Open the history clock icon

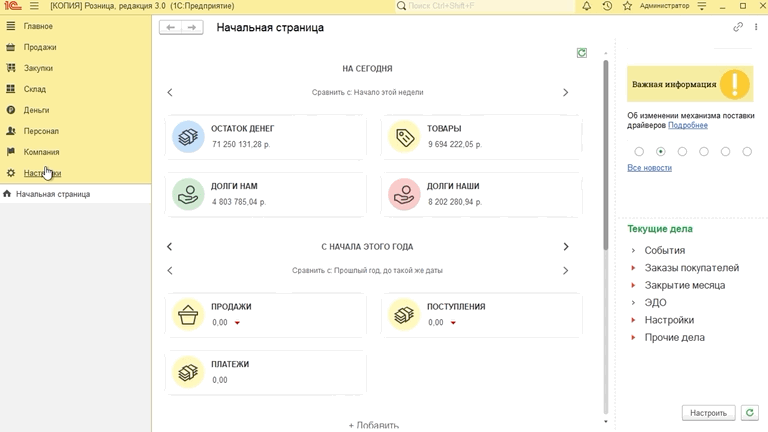coord(607,6)
